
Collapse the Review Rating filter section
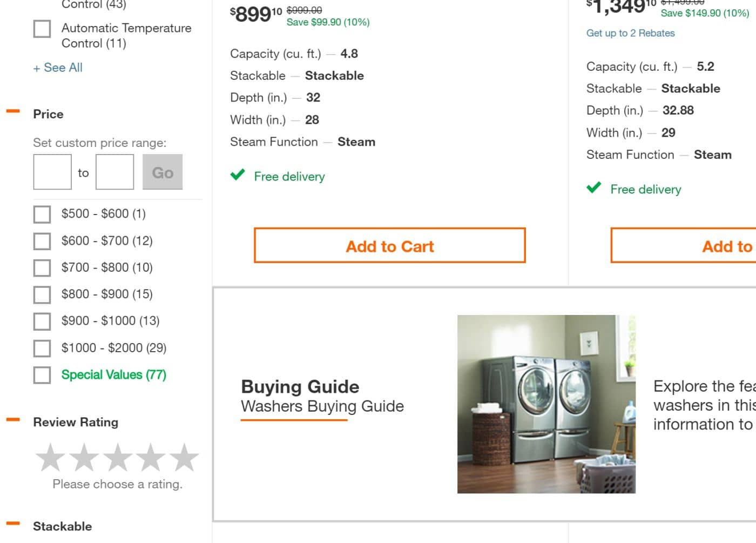[13, 420]
